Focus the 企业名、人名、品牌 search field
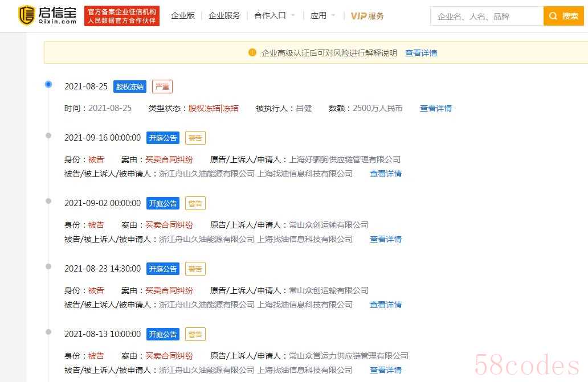 487,16
